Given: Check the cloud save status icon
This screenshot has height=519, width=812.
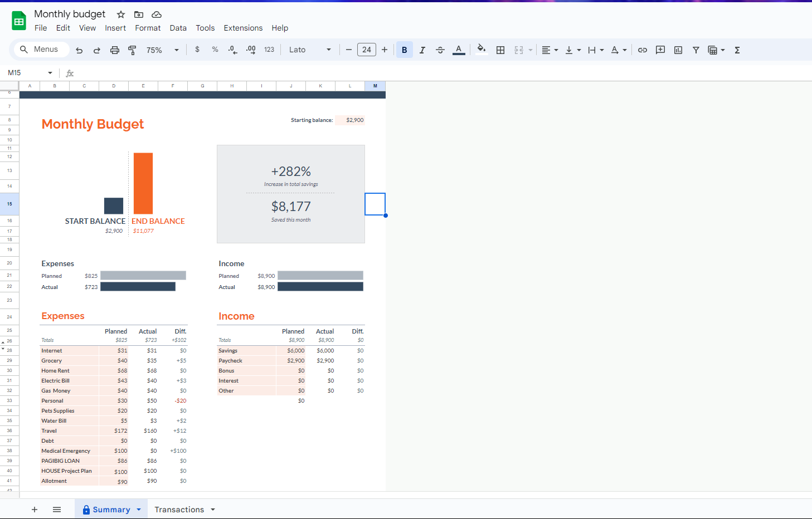Looking at the screenshot, I should point(157,14).
